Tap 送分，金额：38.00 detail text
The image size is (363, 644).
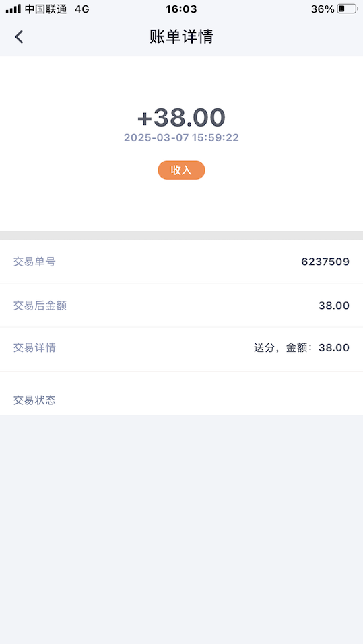click(x=301, y=348)
